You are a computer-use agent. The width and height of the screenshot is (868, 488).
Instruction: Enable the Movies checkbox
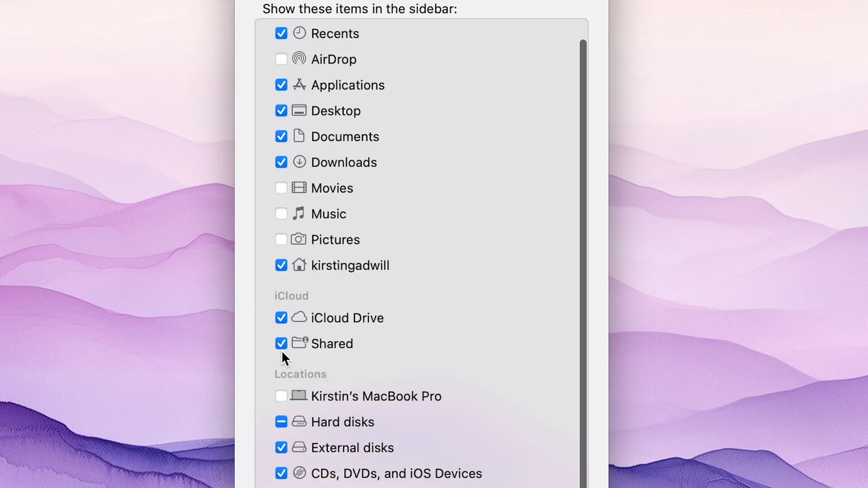[281, 188]
